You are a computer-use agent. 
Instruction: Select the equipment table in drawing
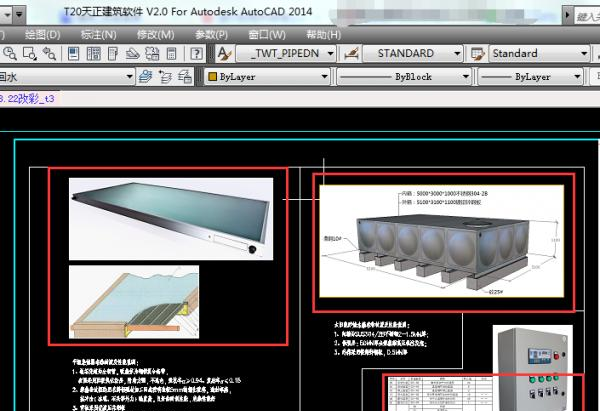click(438, 394)
